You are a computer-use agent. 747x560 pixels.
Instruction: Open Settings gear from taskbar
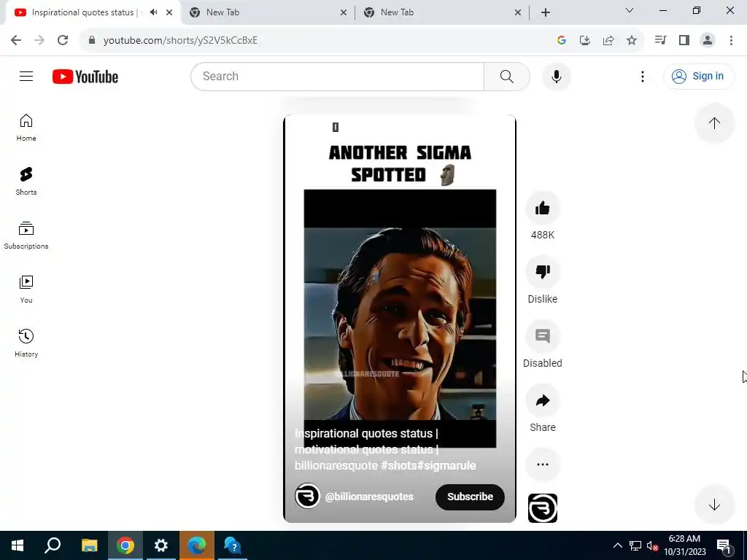[161, 545]
